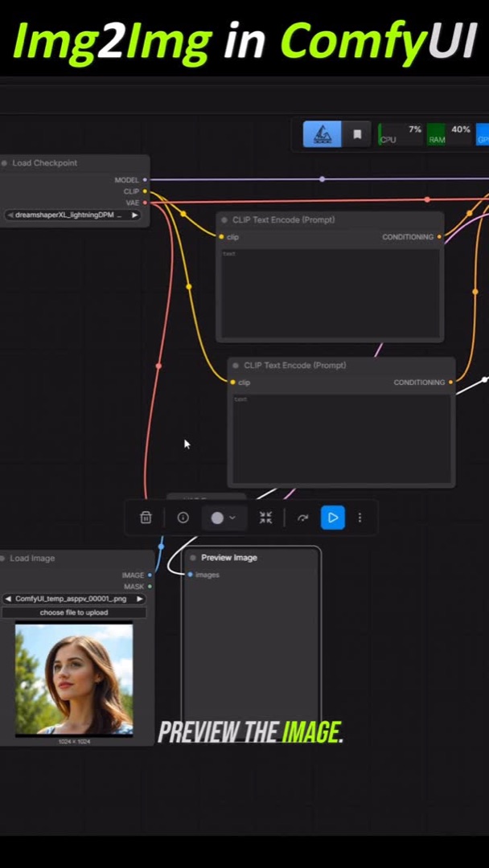Open the node color picker circle dropdown

(224, 518)
